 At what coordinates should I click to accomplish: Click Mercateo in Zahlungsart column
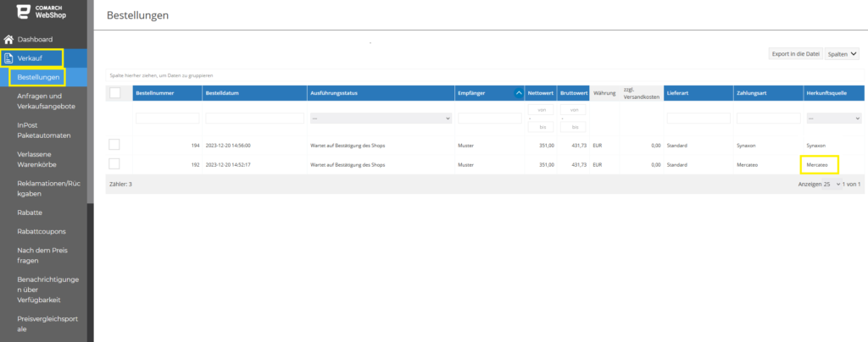tap(748, 164)
